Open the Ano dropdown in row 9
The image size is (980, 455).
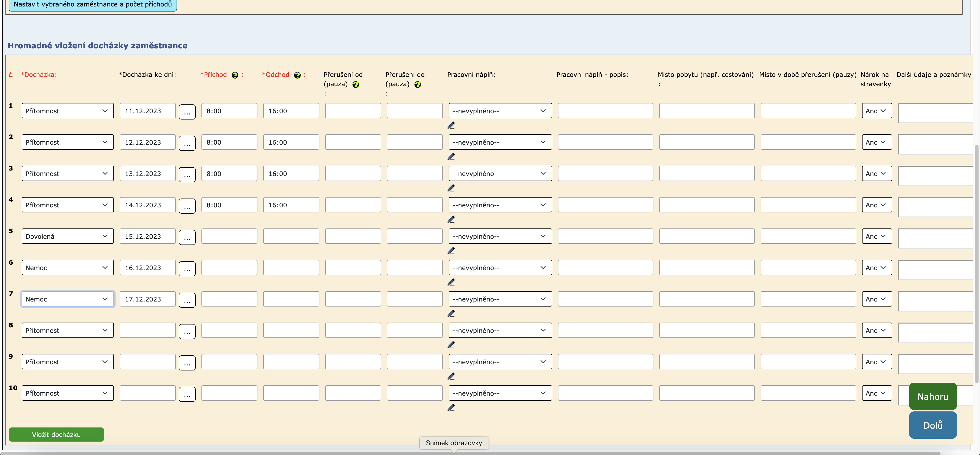tap(876, 362)
